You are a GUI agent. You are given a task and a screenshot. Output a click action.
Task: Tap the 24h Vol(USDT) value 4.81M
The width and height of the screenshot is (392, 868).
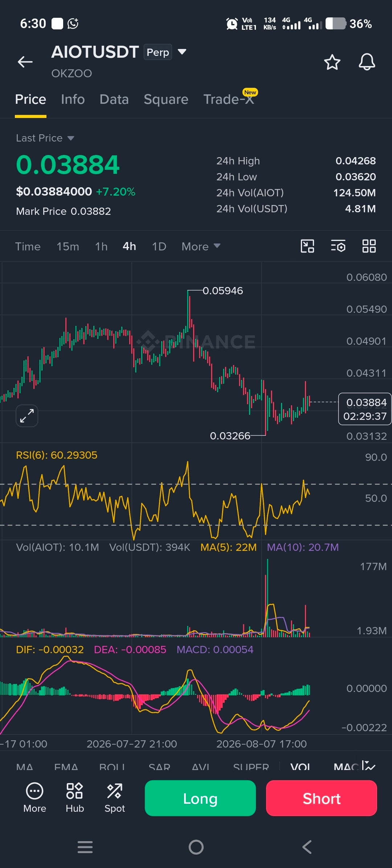coord(360,209)
